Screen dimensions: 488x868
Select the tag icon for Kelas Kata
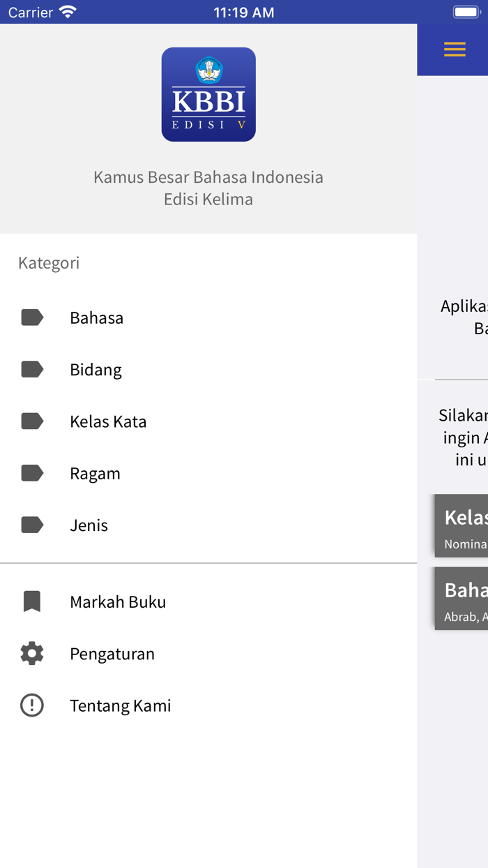pos(32,421)
